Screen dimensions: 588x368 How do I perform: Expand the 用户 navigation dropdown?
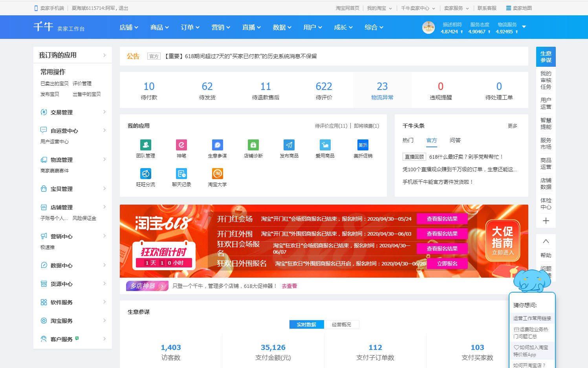point(313,27)
